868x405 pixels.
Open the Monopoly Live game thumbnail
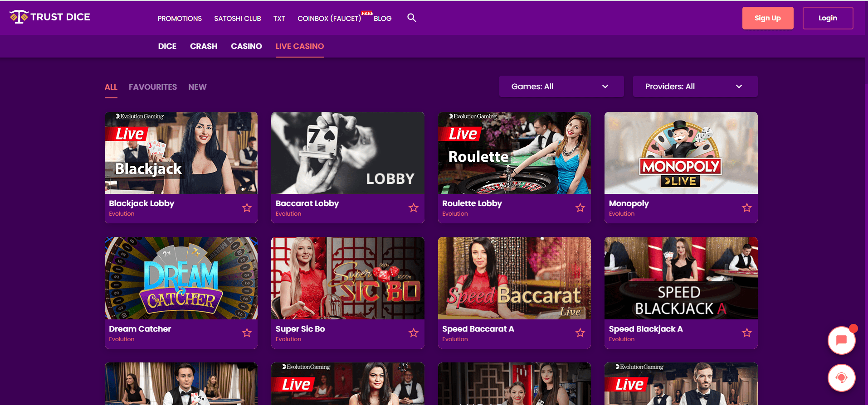[x=681, y=153]
